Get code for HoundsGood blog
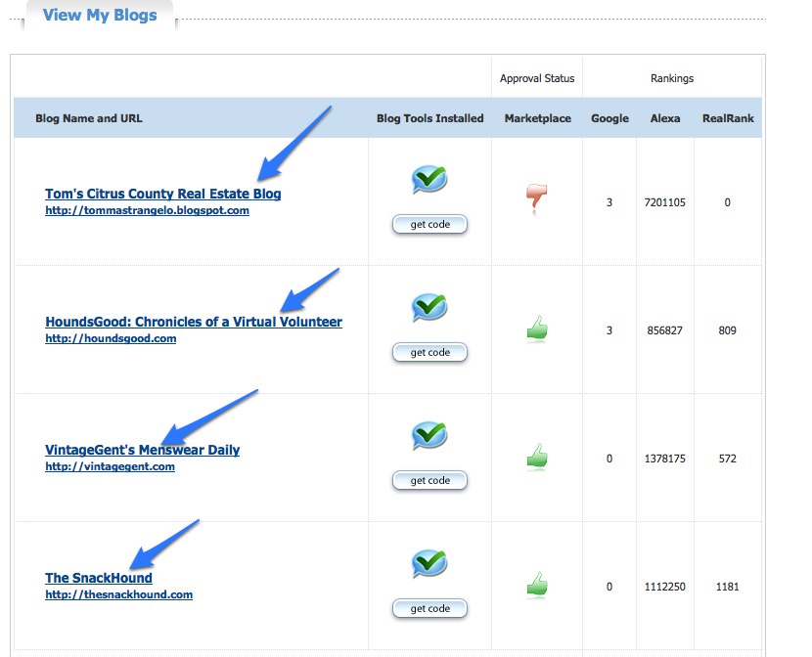The image size is (812, 657). (429, 352)
